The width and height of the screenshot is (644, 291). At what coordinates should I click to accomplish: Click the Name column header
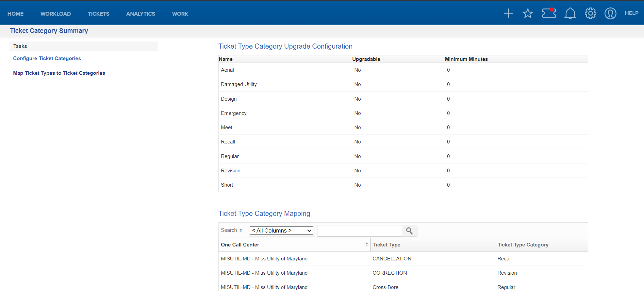point(226,59)
